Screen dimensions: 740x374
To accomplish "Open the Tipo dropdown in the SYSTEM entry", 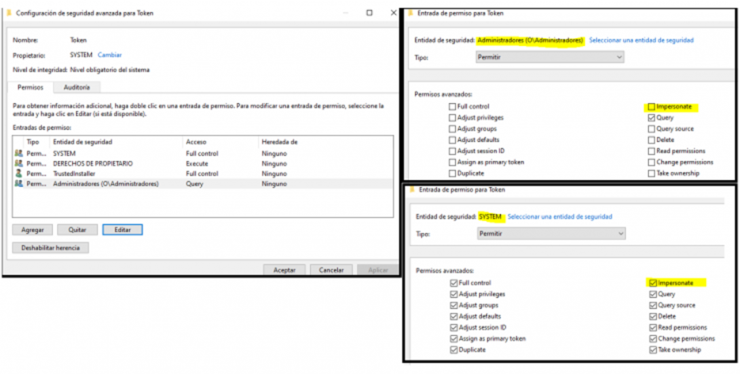I will point(551,234).
